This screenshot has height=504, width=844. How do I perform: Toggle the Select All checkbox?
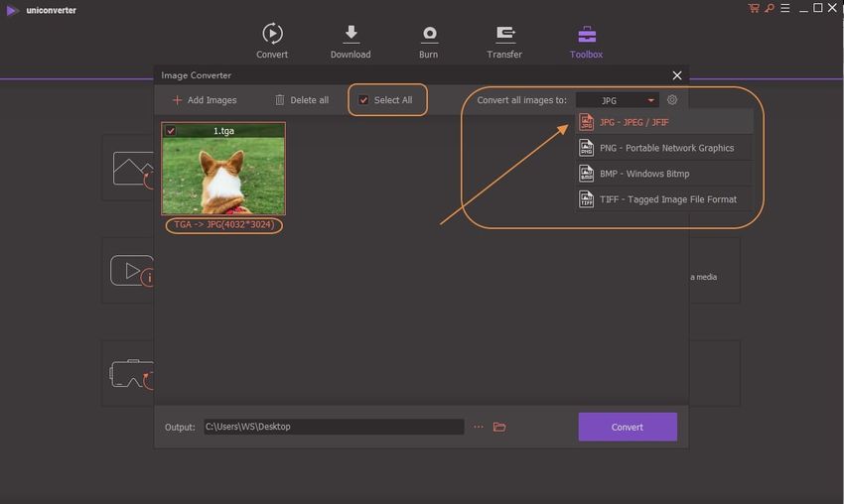click(363, 100)
